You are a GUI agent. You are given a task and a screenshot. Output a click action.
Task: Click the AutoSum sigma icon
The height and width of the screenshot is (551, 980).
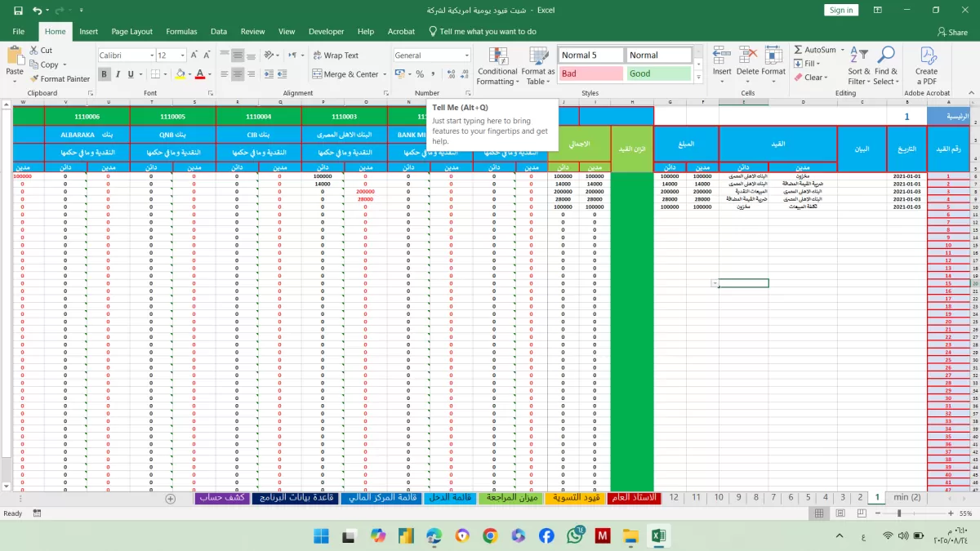point(798,50)
